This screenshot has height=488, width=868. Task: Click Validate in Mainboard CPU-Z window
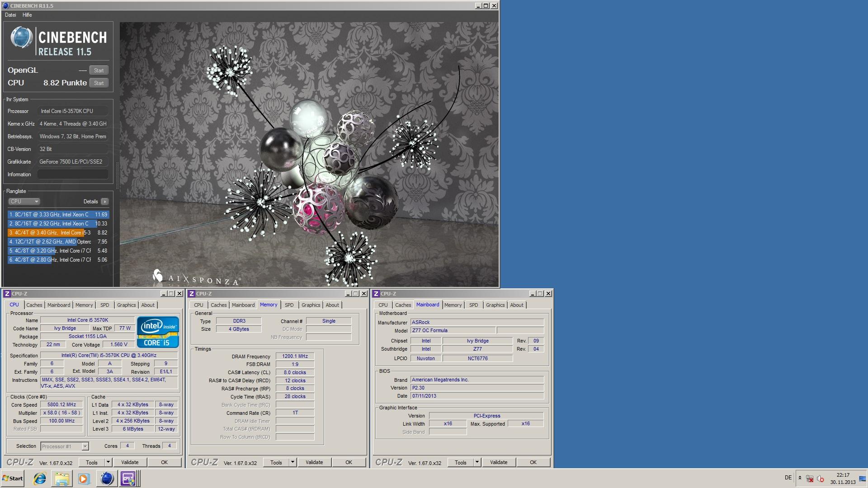pyautogui.click(x=499, y=462)
